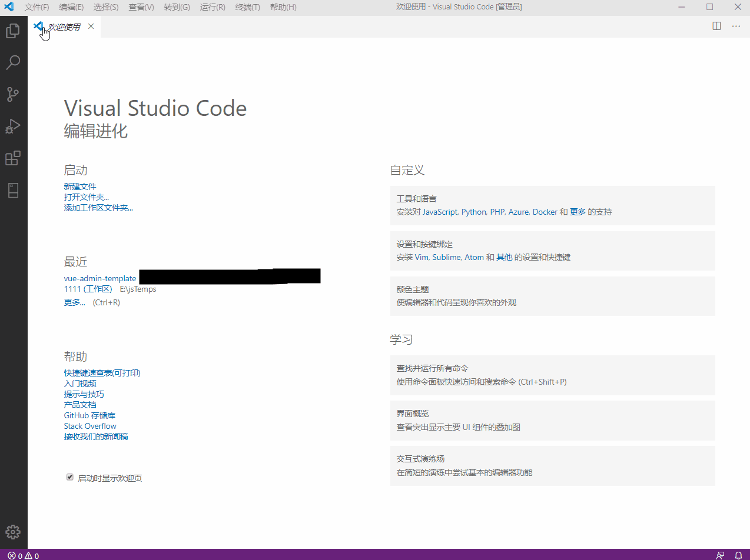Open recent 1111 (工作区) workspace
The height and width of the screenshot is (560, 750).
pos(88,289)
